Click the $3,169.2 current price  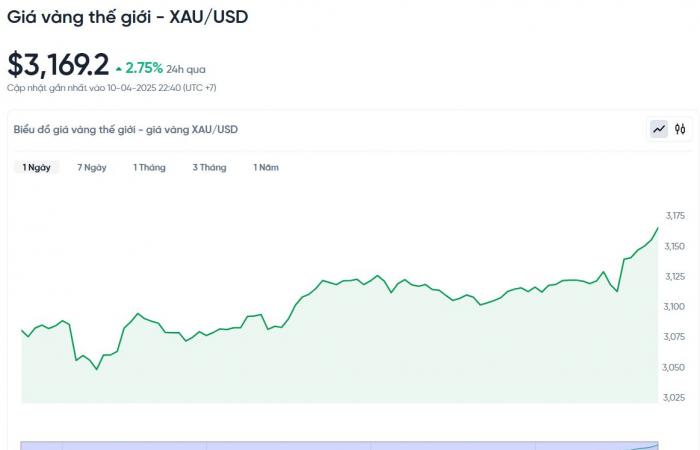tap(58, 65)
